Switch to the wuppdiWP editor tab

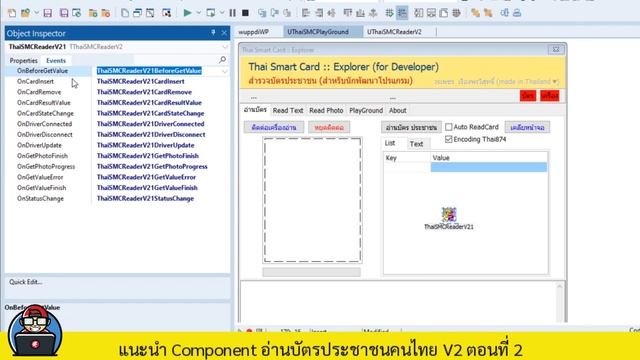pos(253,32)
